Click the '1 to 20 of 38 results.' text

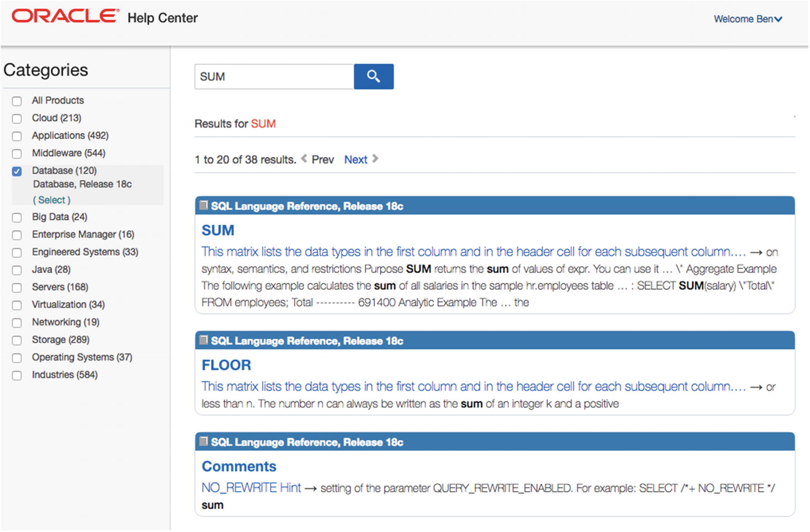click(x=246, y=160)
